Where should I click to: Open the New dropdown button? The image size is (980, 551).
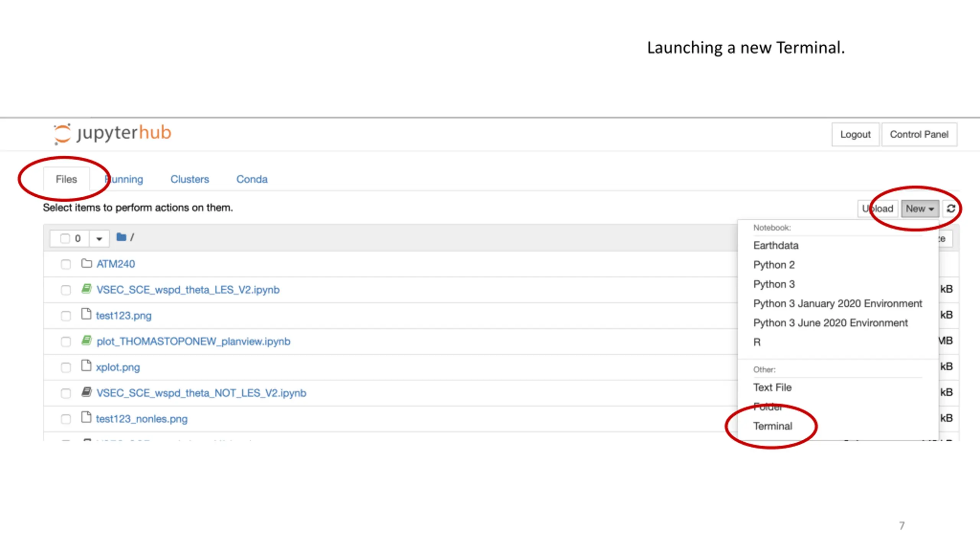pos(920,209)
